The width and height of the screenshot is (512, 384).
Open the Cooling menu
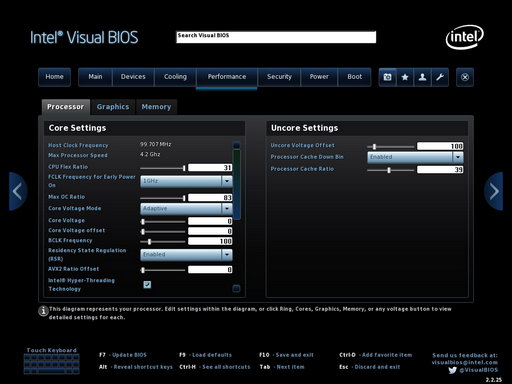[x=175, y=77]
